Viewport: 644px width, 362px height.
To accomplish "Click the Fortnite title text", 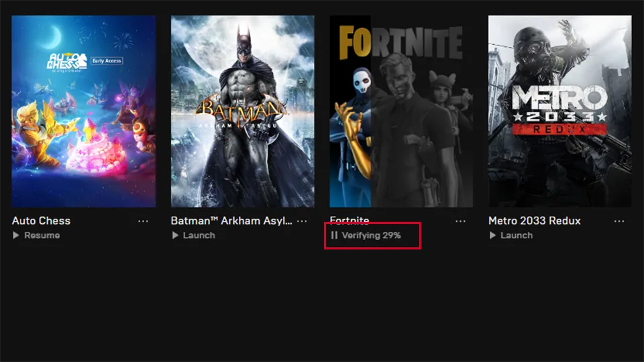I will 350,220.
